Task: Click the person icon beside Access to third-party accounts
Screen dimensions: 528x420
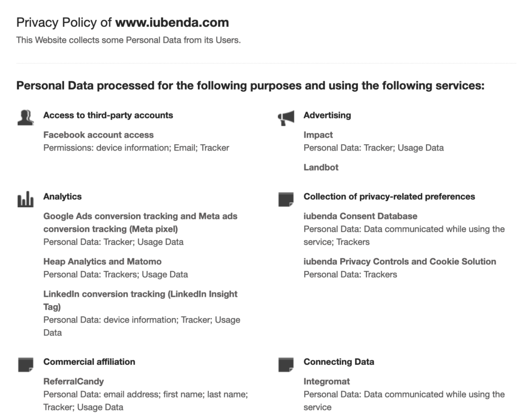Action: pos(25,118)
